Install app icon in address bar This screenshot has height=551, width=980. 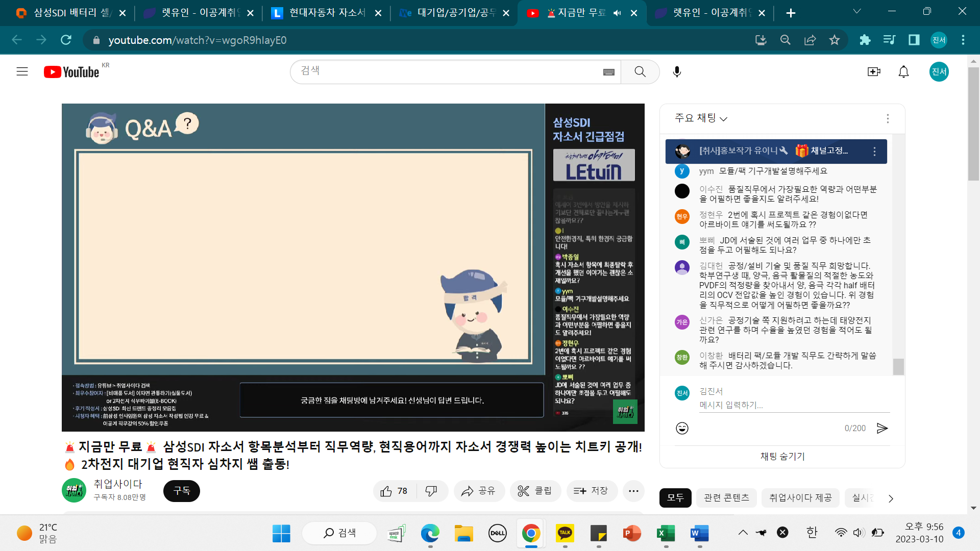click(x=761, y=40)
